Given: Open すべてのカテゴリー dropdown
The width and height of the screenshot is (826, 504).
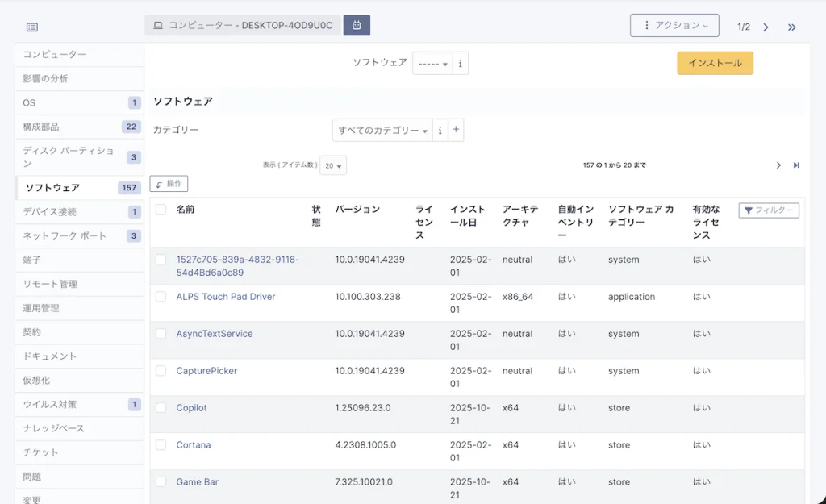Looking at the screenshot, I should (382, 130).
